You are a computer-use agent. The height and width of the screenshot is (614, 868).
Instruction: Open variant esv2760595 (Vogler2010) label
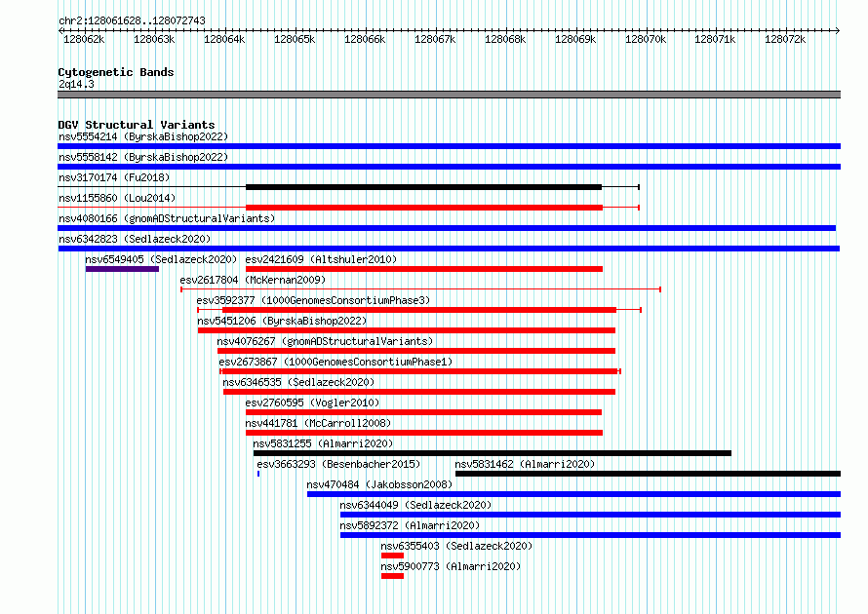[312, 403]
